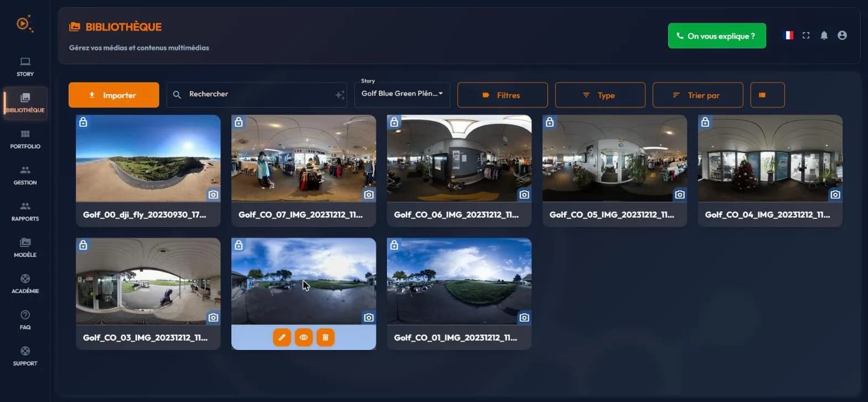Click the eye preview icon on hovered card
The image size is (868, 402).
(303, 337)
